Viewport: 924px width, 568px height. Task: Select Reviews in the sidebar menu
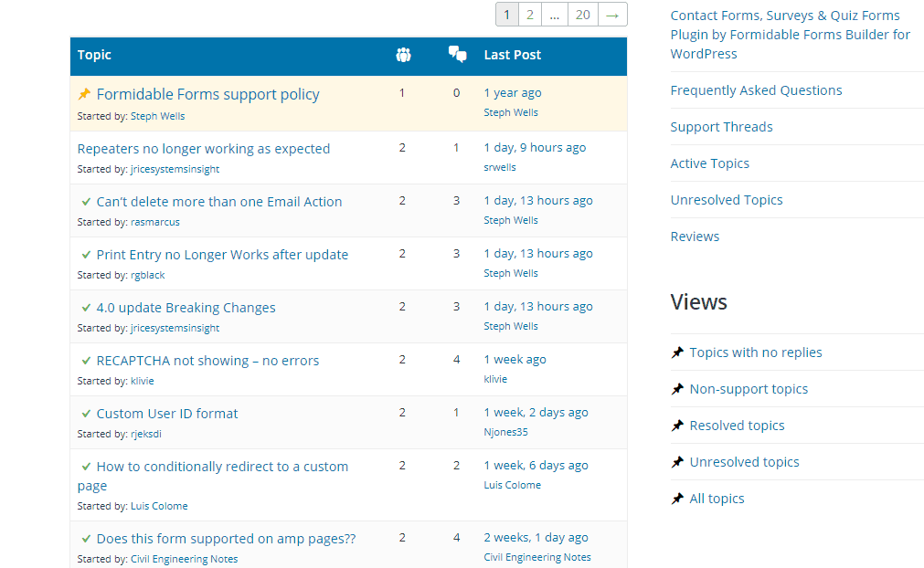coord(695,236)
